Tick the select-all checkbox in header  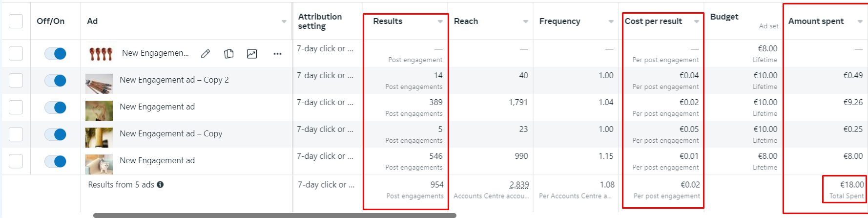click(x=16, y=21)
